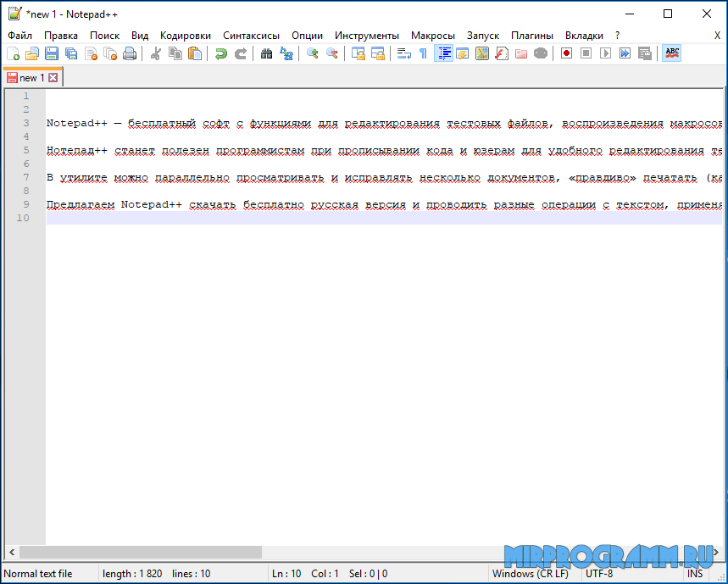Viewport: 728px width, 584px height.
Task: Open the Инструменты menu
Action: (367, 36)
